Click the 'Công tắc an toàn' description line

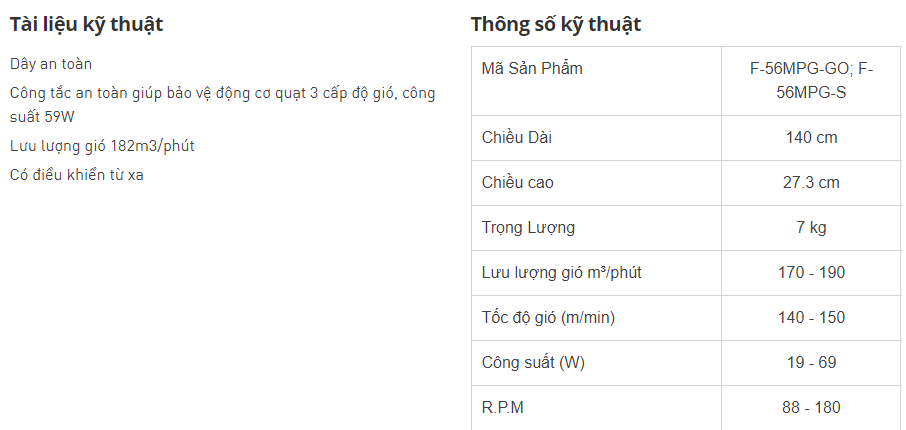tap(222, 105)
